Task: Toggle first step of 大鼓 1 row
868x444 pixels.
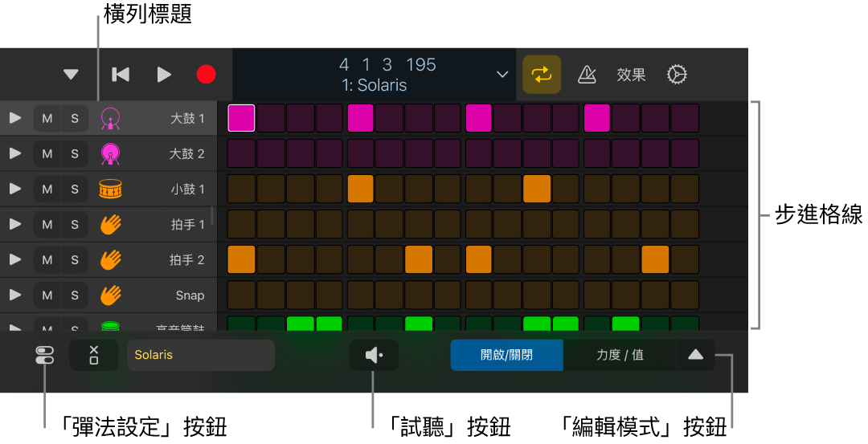Action: [241, 118]
